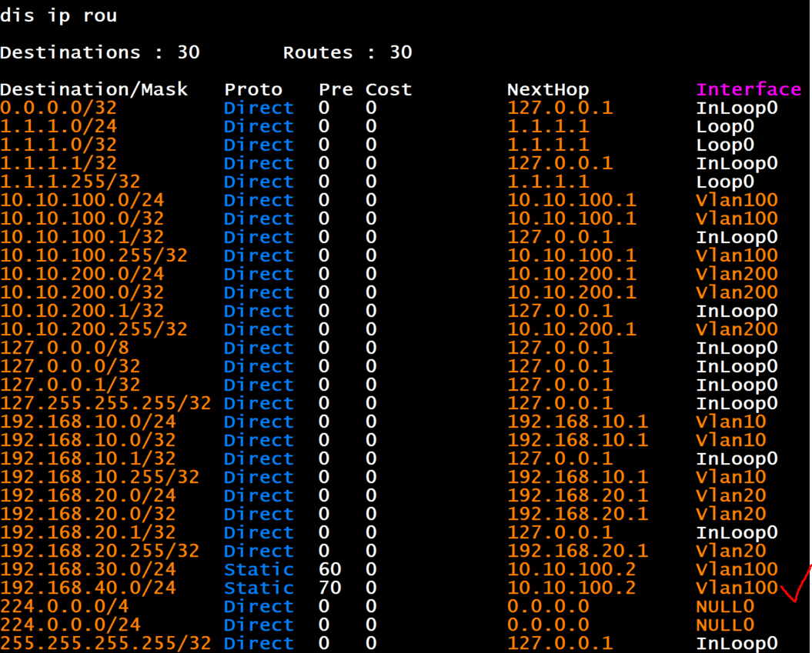Click Static proto of 192.168.40.0/24 row
This screenshot has width=812, height=653.
coord(259,588)
